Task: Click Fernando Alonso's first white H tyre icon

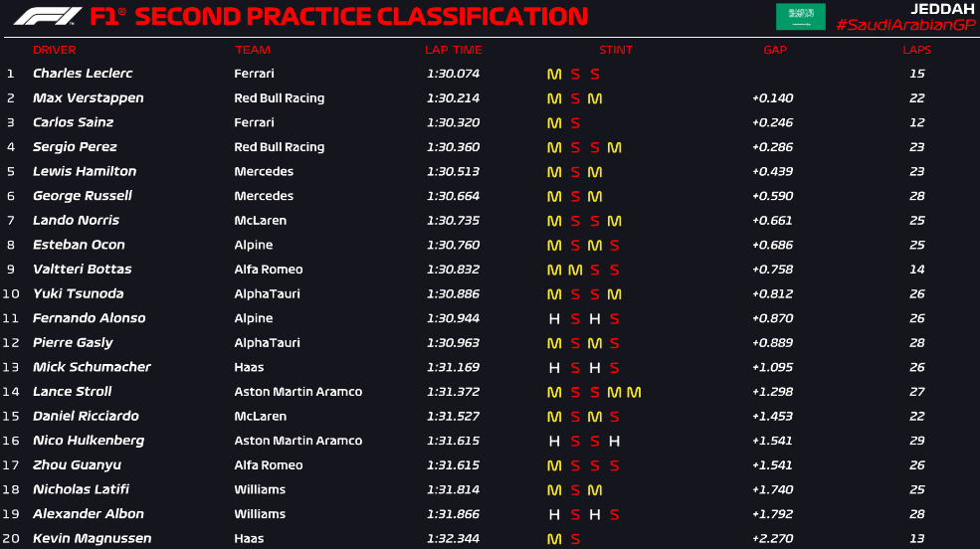Action: 554,318
